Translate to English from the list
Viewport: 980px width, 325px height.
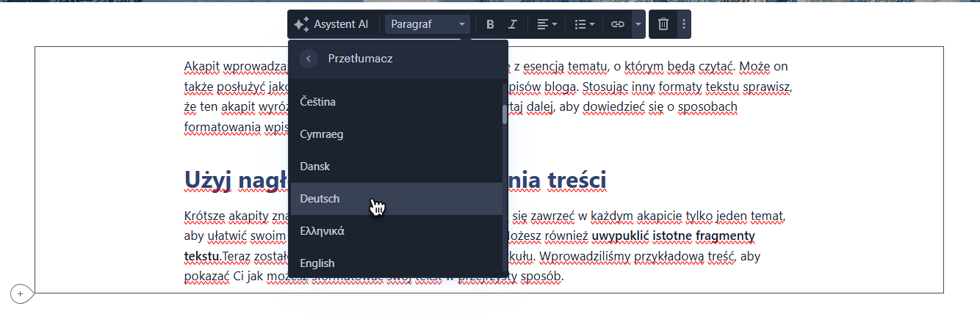[x=317, y=263]
